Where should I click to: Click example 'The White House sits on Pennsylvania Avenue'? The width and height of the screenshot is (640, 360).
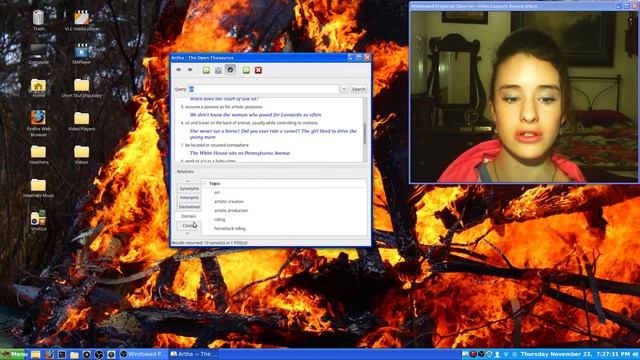tap(240, 153)
